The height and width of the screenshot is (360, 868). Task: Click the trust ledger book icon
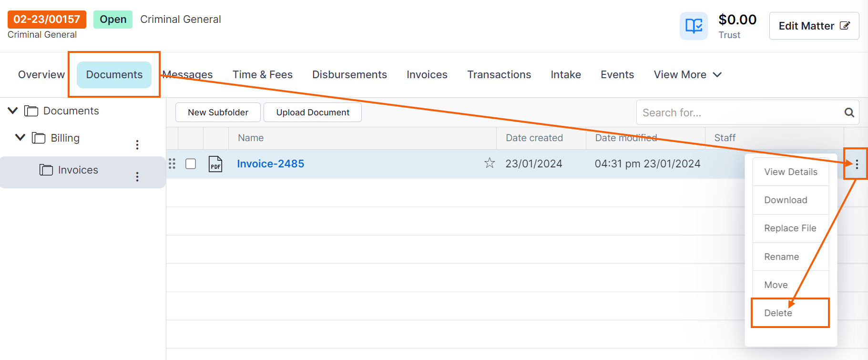coord(694,26)
